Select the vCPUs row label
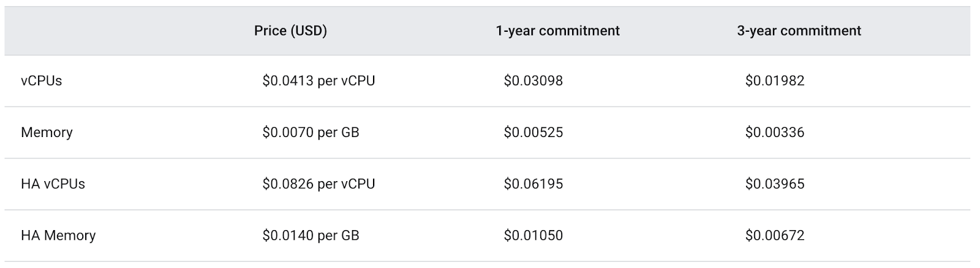 click(x=42, y=81)
